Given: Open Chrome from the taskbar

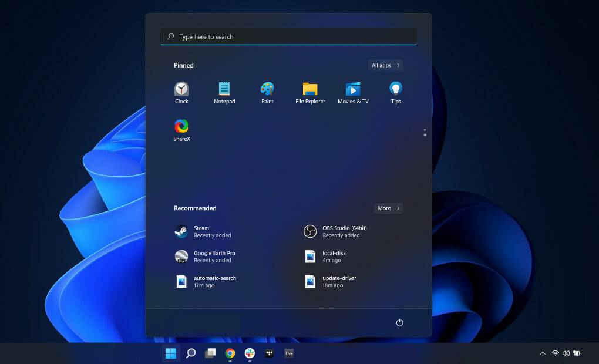Looking at the screenshot, I should [x=230, y=353].
